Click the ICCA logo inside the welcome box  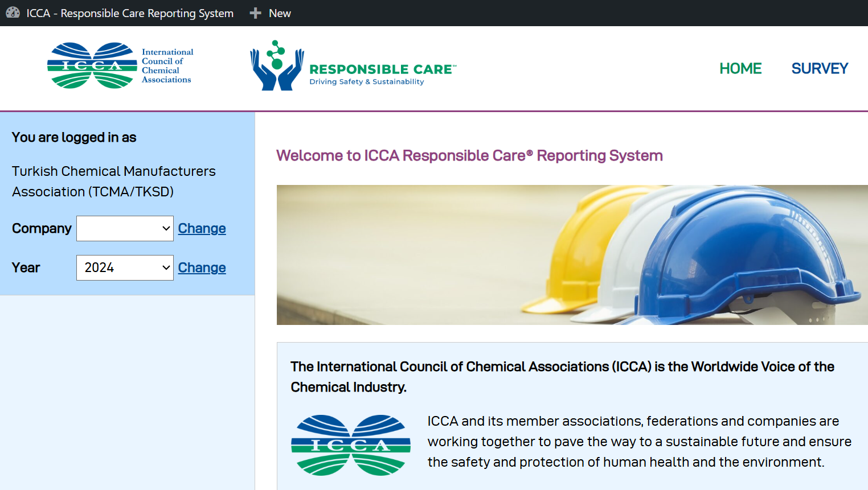tap(350, 445)
